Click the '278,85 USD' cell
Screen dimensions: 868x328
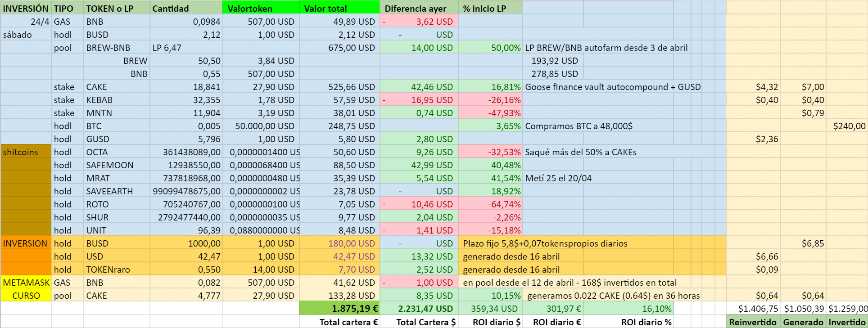pyautogui.click(x=553, y=73)
